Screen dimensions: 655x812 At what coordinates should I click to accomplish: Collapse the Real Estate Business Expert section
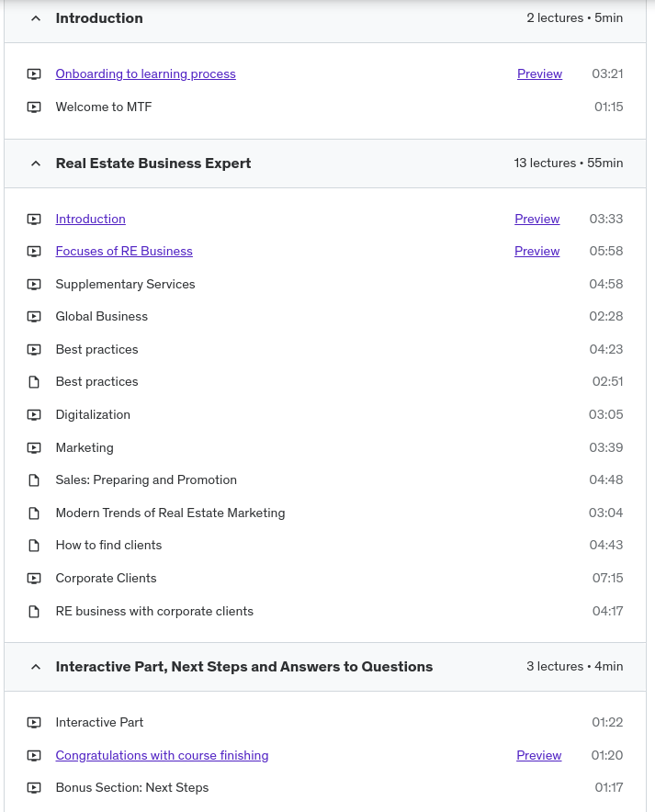[x=36, y=164]
